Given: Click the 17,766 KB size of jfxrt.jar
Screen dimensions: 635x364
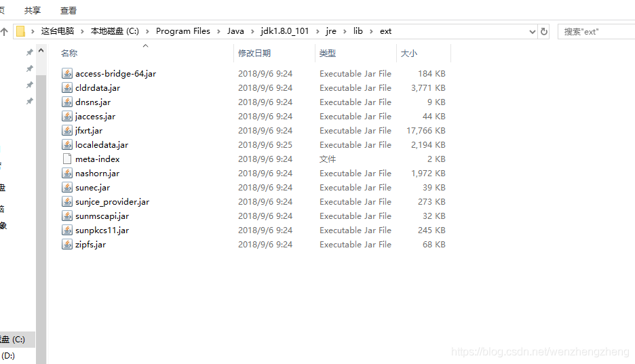Looking at the screenshot, I should [426, 130].
